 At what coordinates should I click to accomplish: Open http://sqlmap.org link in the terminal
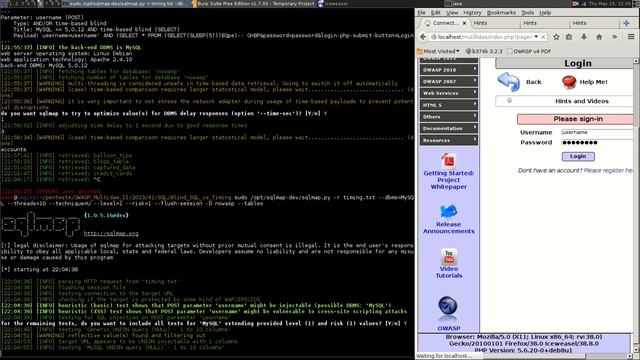[x=111, y=233]
